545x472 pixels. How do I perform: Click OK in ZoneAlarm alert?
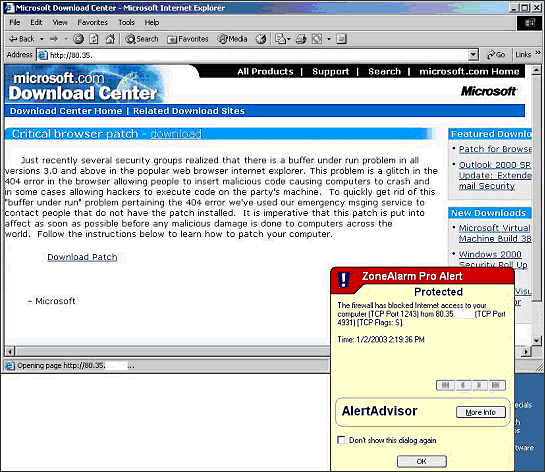[422, 462]
